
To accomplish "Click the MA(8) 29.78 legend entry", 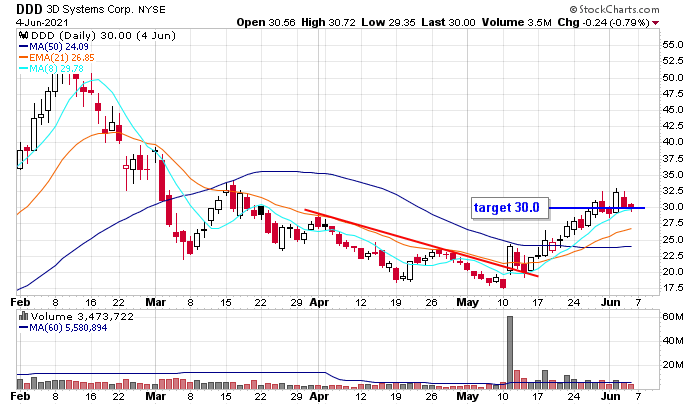I will (x=51, y=69).
